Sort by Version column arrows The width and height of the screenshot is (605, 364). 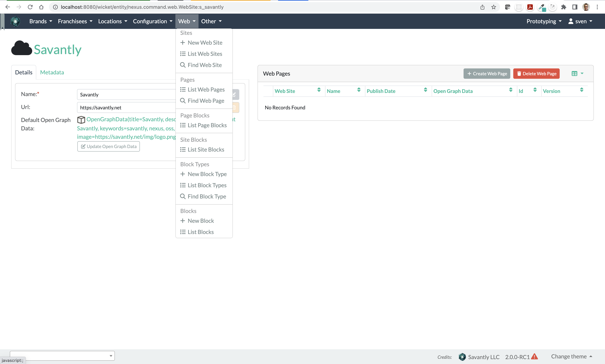point(582,90)
